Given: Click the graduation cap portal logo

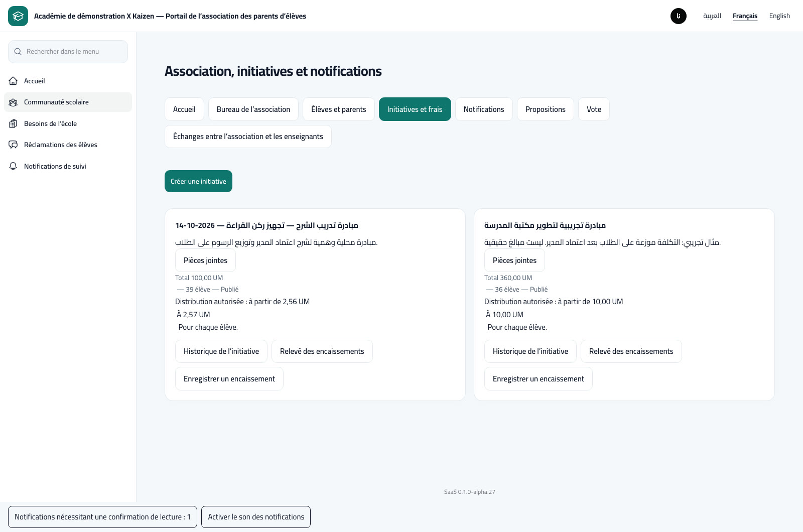Looking at the screenshot, I should click(18, 16).
